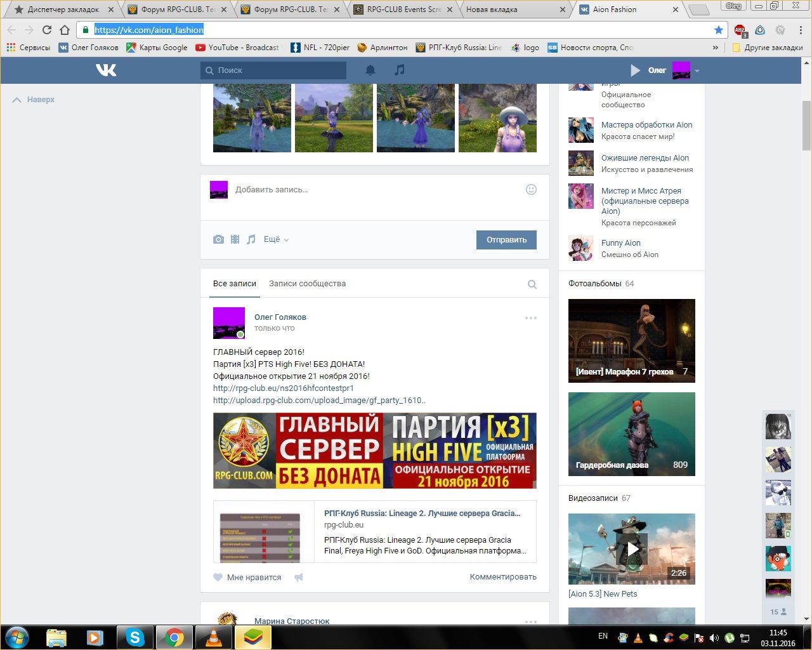Screen dimensions: 812x650
Task: Open the Мистер и Мисс Атрея community
Action: click(x=645, y=201)
